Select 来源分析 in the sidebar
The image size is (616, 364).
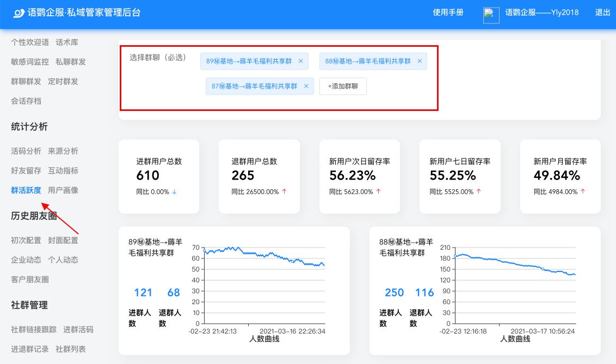pyautogui.click(x=63, y=151)
